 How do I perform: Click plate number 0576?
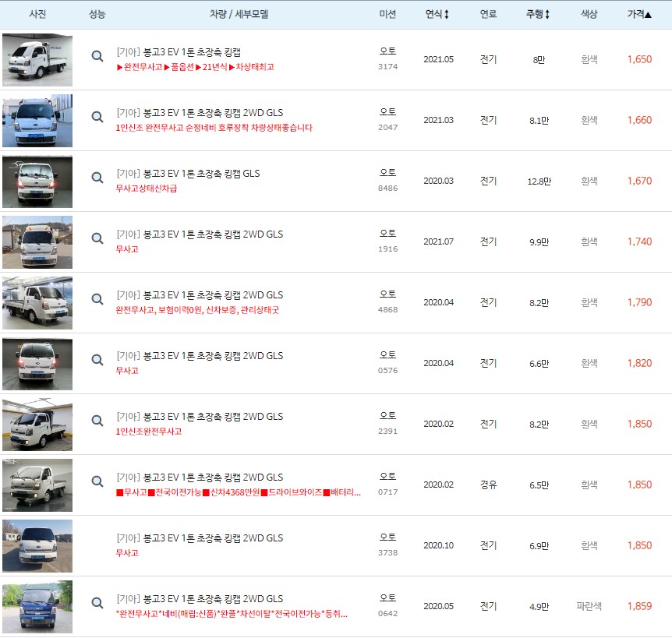(388, 371)
